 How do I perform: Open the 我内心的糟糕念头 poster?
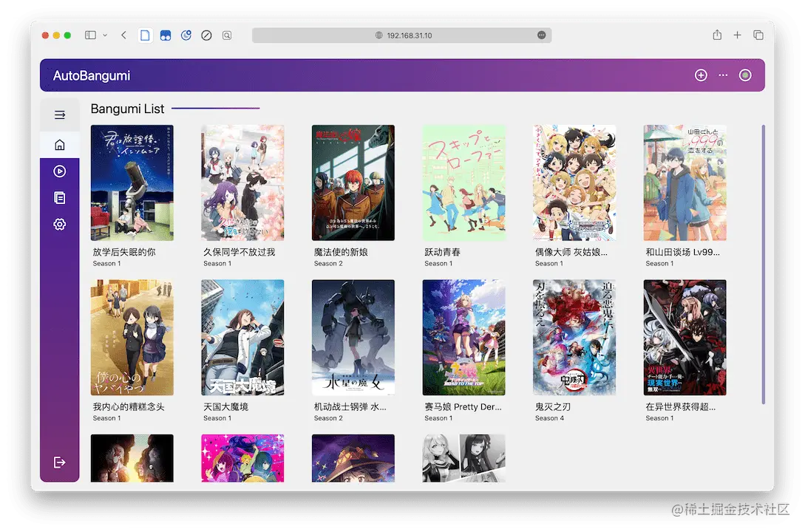(132, 338)
